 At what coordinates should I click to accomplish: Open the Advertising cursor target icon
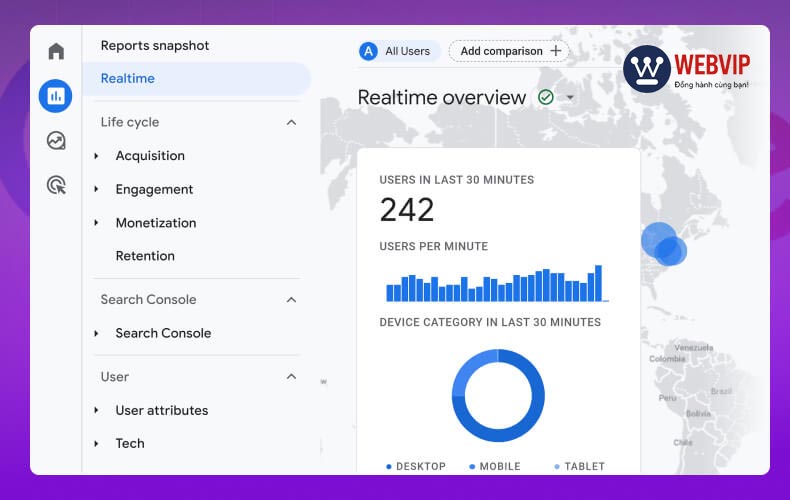tap(56, 184)
